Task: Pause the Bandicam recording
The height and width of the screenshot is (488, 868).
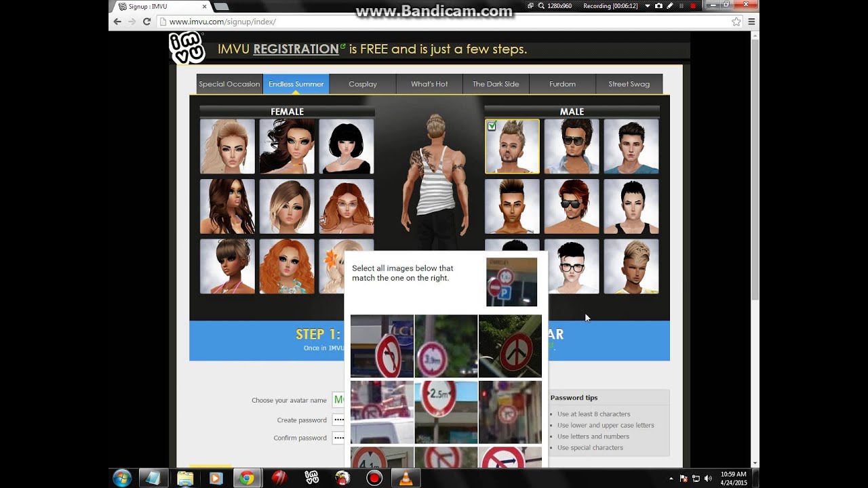Action: click(x=682, y=5)
